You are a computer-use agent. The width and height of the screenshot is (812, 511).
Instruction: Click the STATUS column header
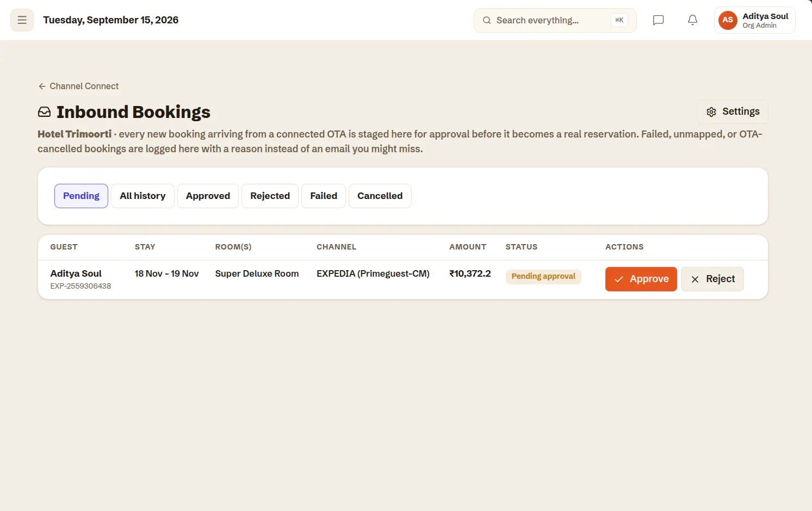click(521, 247)
